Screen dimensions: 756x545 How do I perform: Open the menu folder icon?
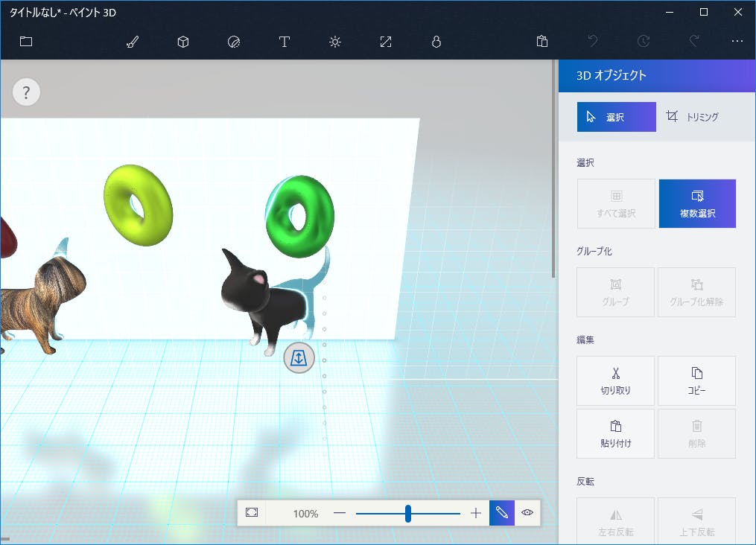(x=26, y=42)
